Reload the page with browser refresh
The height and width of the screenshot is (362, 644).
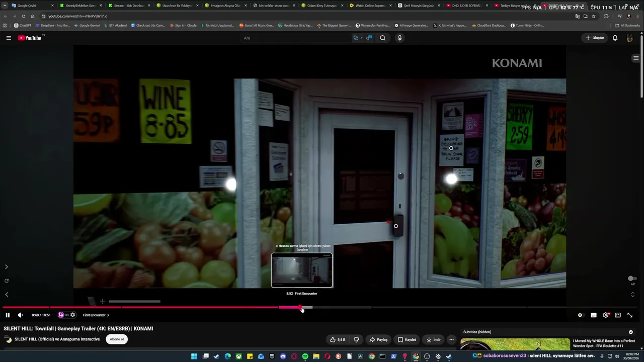click(23, 16)
